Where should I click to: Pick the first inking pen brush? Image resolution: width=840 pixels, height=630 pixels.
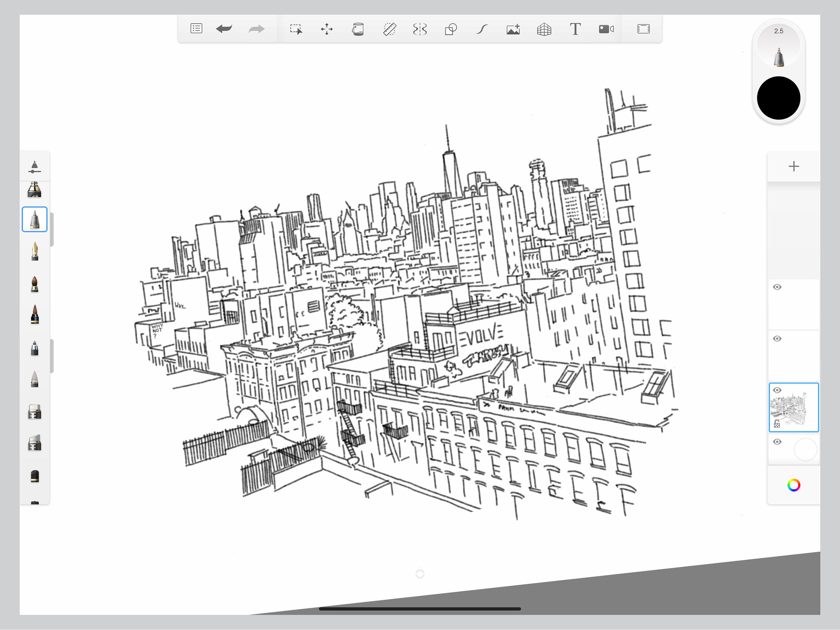[35, 190]
